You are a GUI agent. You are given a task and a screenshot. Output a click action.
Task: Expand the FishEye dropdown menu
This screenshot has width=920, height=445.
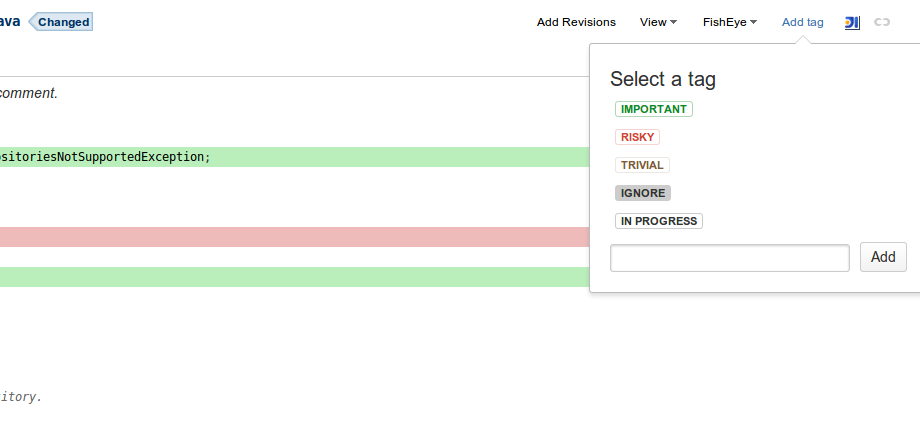[x=729, y=22]
